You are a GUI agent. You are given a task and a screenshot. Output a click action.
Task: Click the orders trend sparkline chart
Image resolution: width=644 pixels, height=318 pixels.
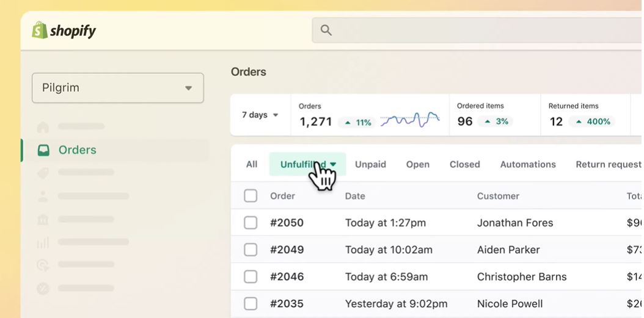point(410,120)
